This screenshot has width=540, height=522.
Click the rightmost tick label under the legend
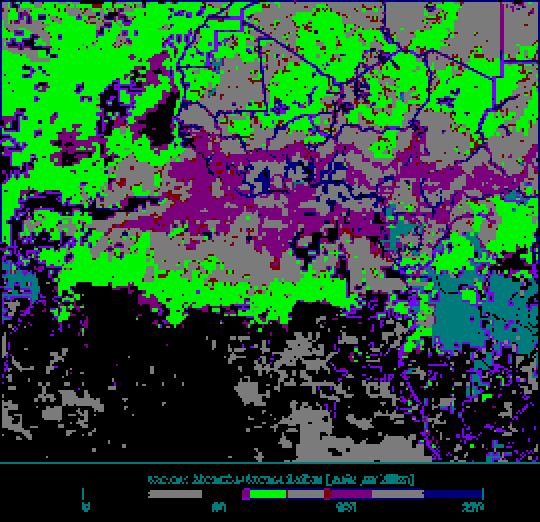pos(472,507)
